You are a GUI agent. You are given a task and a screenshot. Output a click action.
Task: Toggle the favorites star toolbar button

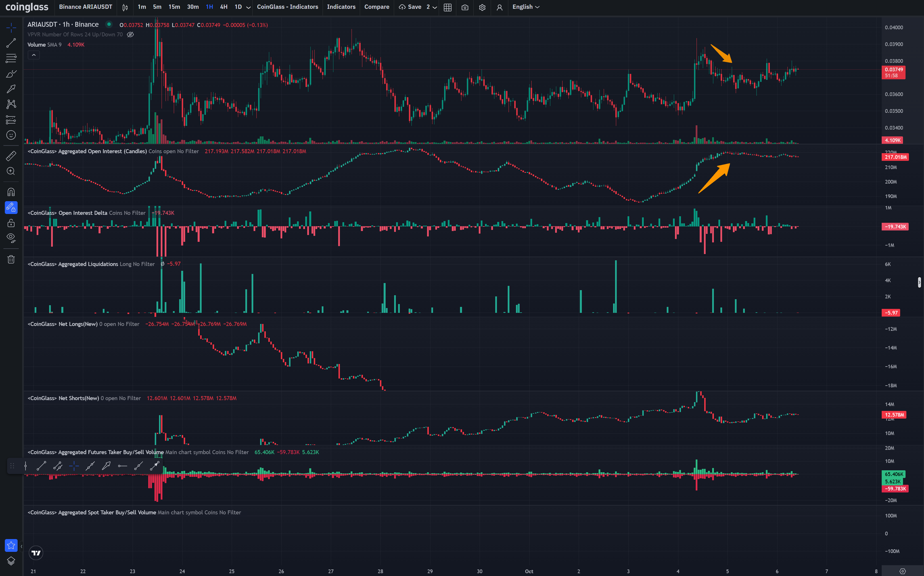[x=11, y=545]
